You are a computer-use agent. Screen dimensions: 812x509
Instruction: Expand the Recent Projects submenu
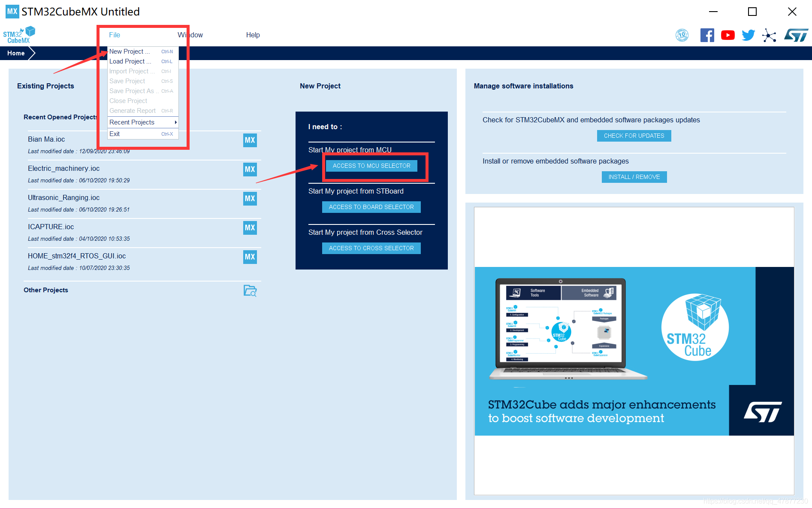(142, 122)
